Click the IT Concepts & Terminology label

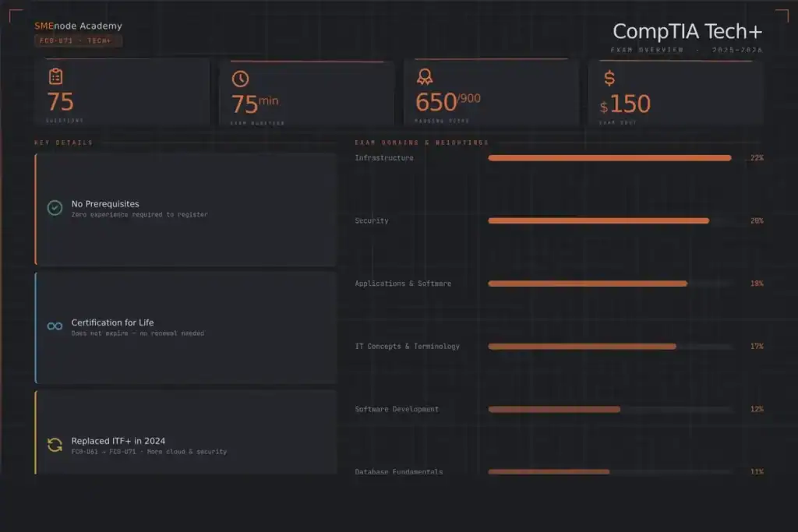(x=407, y=347)
